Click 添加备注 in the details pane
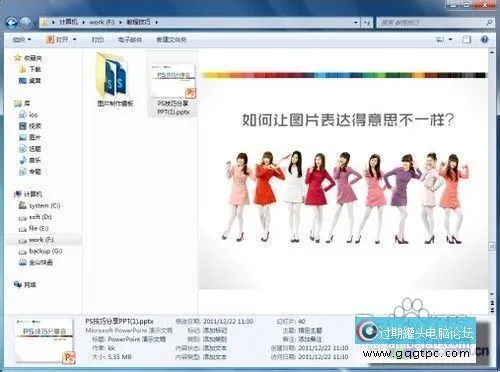500x372 pixels. pyautogui.click(x=310, y=339)
